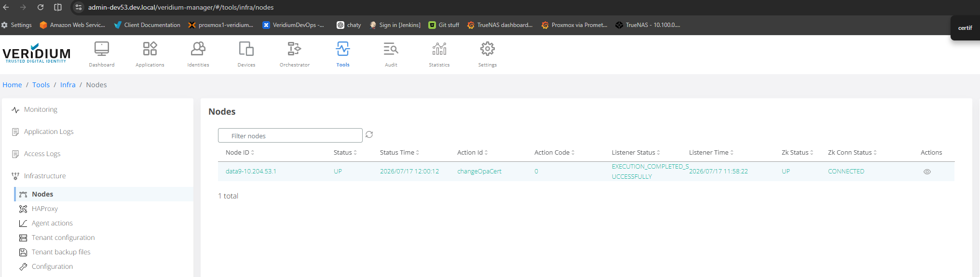The height and width of the screenshot is (277, 980).
Task: Open the Amazon Web Services bookmark
Action: click(72, 25)
